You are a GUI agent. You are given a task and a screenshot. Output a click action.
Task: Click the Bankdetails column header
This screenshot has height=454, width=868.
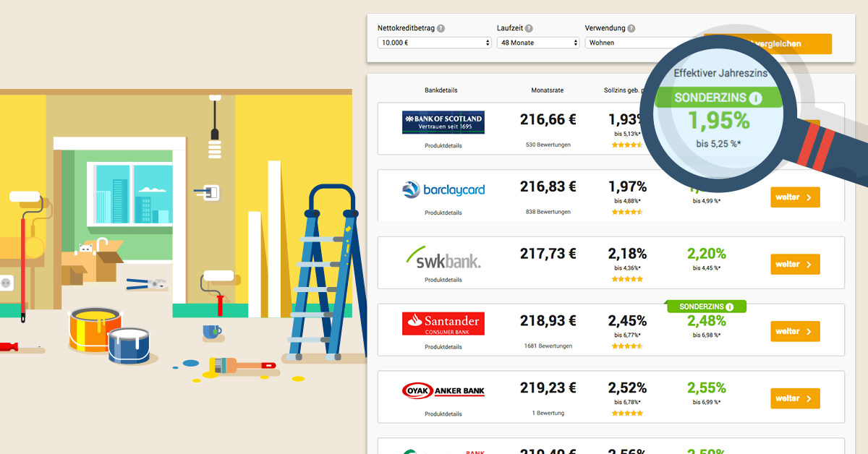(x=441, y=90)
